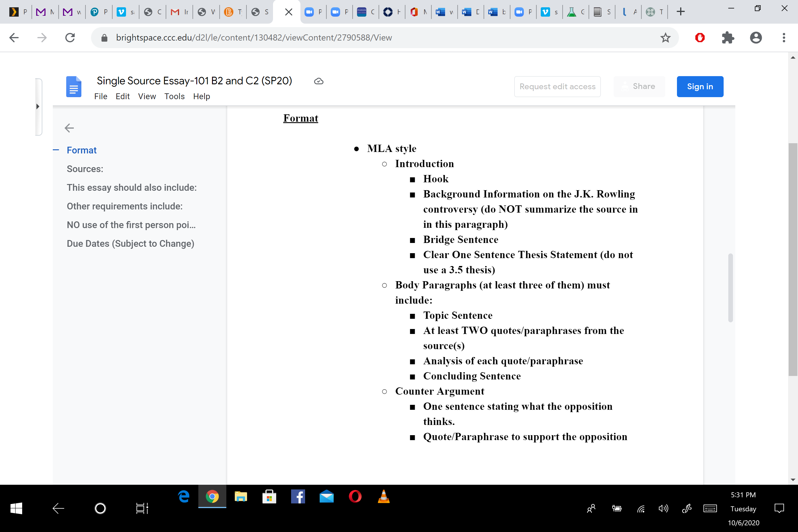Bookmark this page with star icon
Viewport: 798px width, 532px height.
point(665,38)
